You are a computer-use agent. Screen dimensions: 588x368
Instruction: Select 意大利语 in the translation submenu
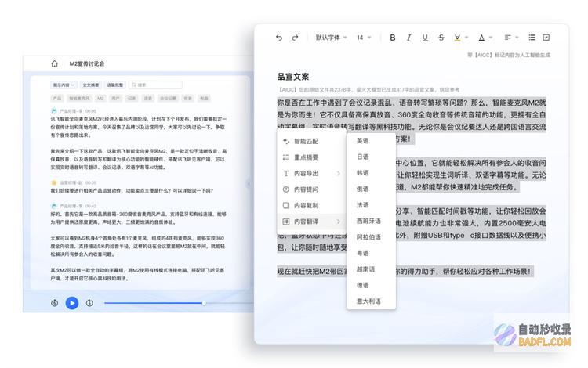click(368, 301)
